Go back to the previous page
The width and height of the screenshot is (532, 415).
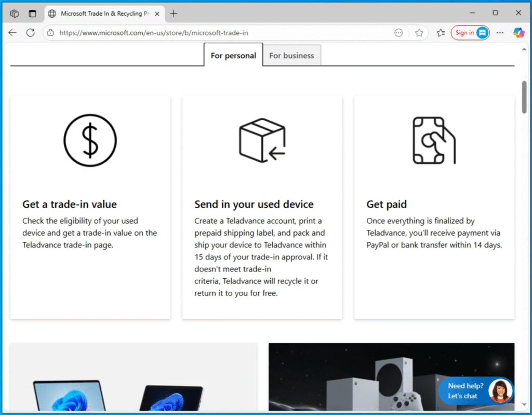pos(12,32)
